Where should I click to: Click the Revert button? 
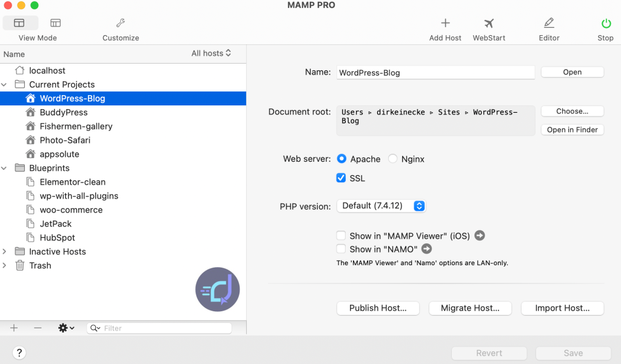coord(489,353)
